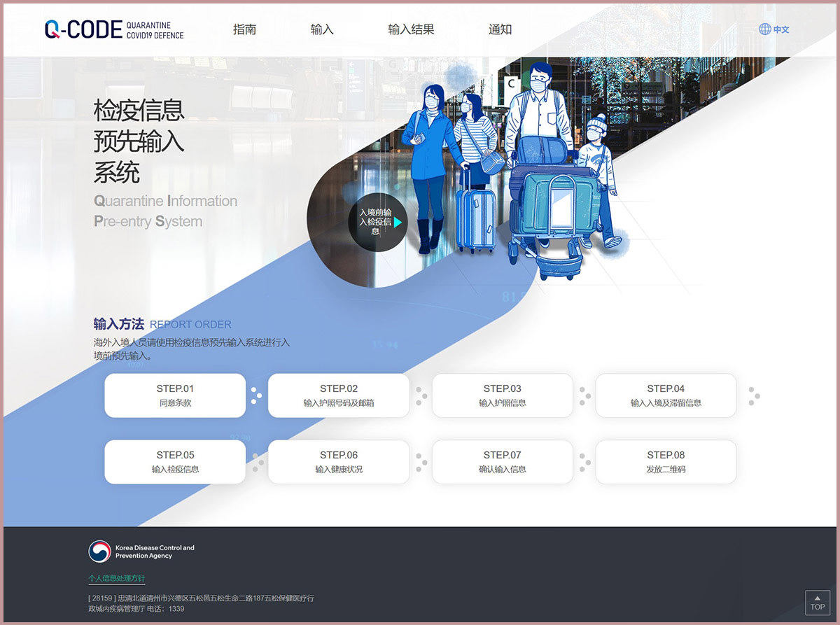
Task: Select STEP.08 发放二维码 card
Action: coord(666,462)
